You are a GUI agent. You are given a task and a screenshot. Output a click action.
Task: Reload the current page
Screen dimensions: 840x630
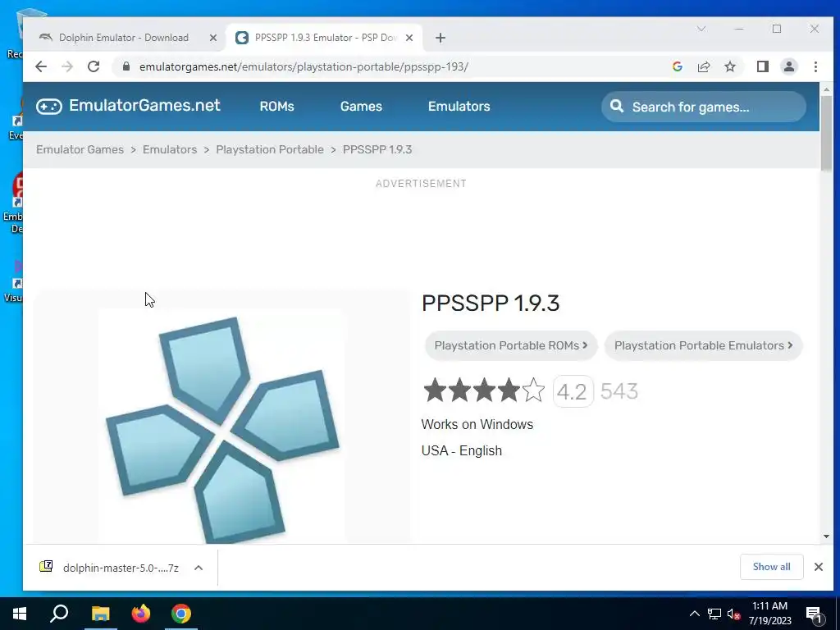pyautogui.click(x=94, y=66)
